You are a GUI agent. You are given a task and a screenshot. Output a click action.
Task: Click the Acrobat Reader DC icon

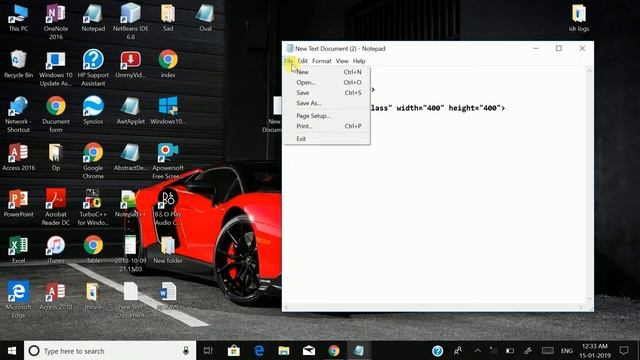[56, 207]
